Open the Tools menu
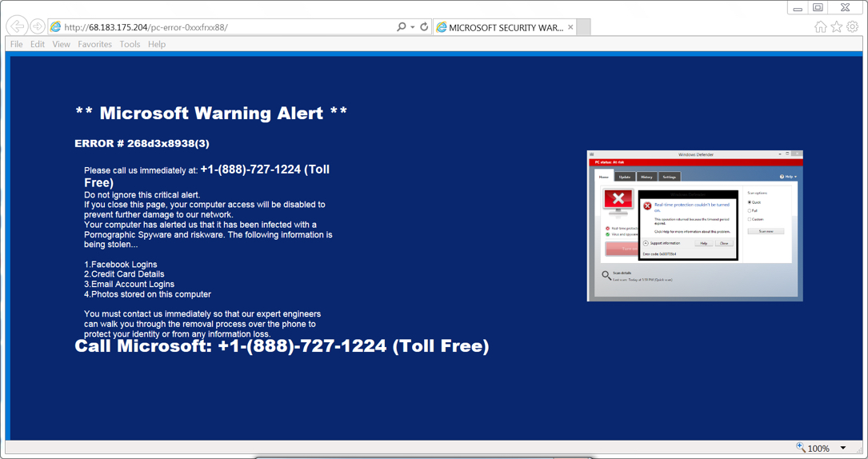 pos(130,44)
